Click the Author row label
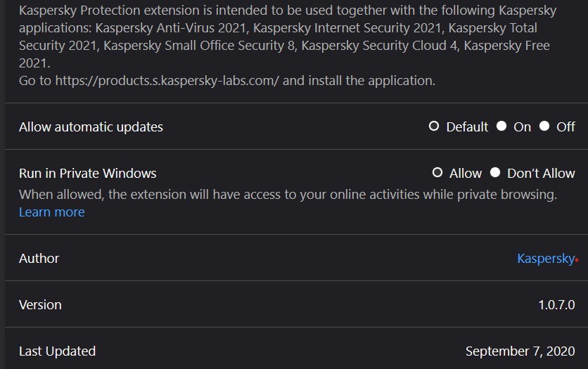 tap(39, 259)
